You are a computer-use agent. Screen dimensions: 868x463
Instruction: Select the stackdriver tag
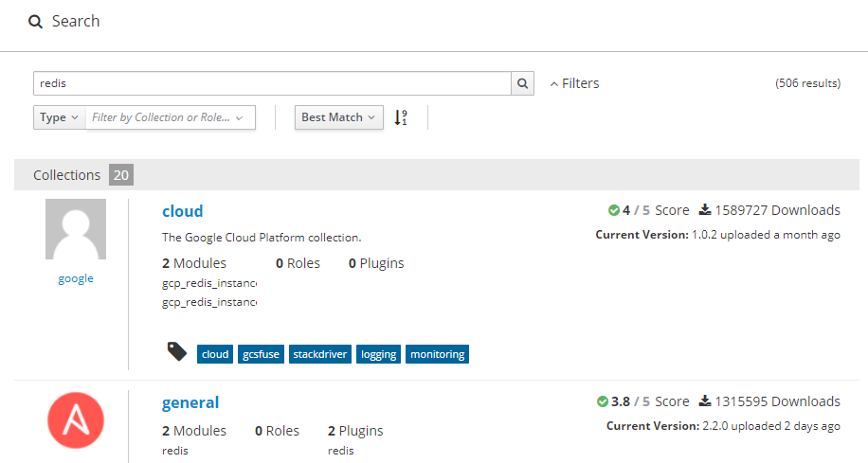click(x=320, y=354)
